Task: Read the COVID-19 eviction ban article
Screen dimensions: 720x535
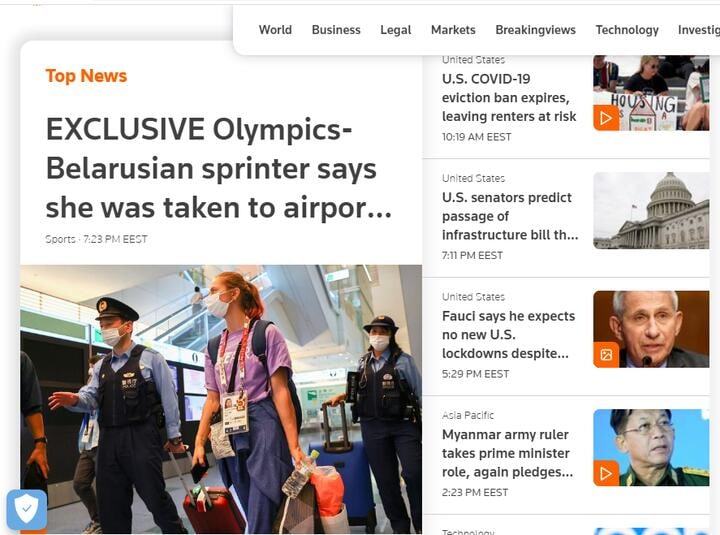Action: [x=509, y=97]
